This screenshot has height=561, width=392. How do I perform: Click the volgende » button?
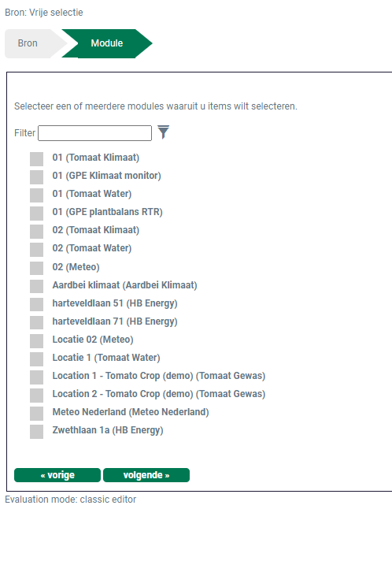click(146, 475)
